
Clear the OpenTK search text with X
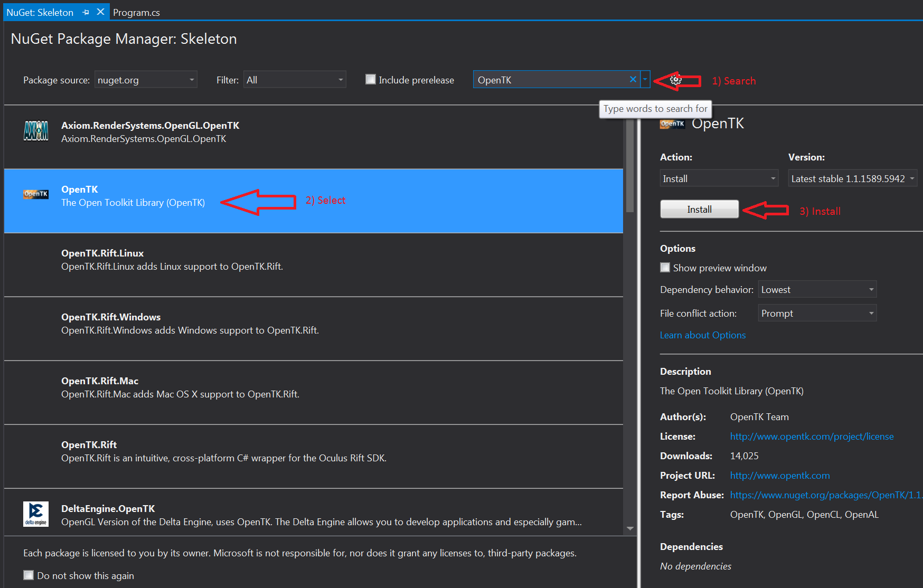point(633,80)
